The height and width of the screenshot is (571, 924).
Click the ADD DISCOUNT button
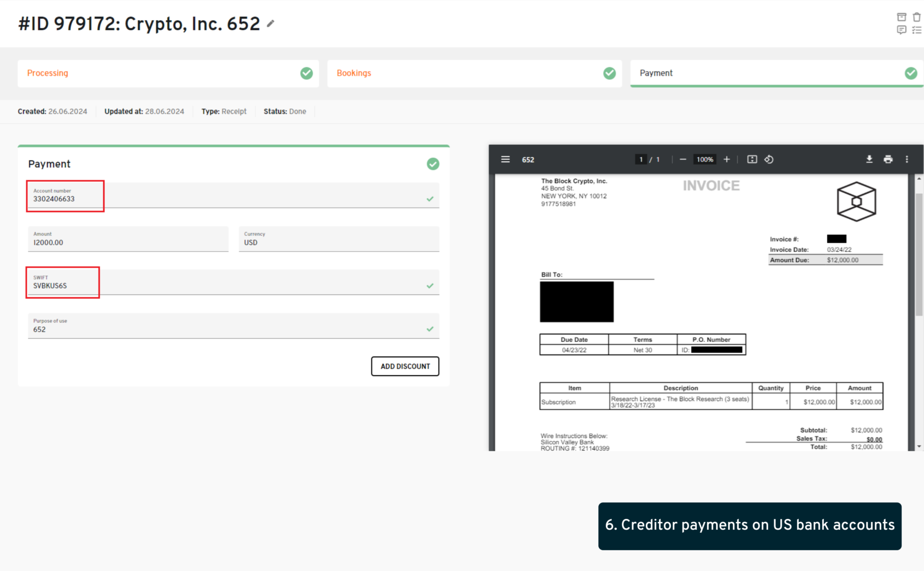405,366
